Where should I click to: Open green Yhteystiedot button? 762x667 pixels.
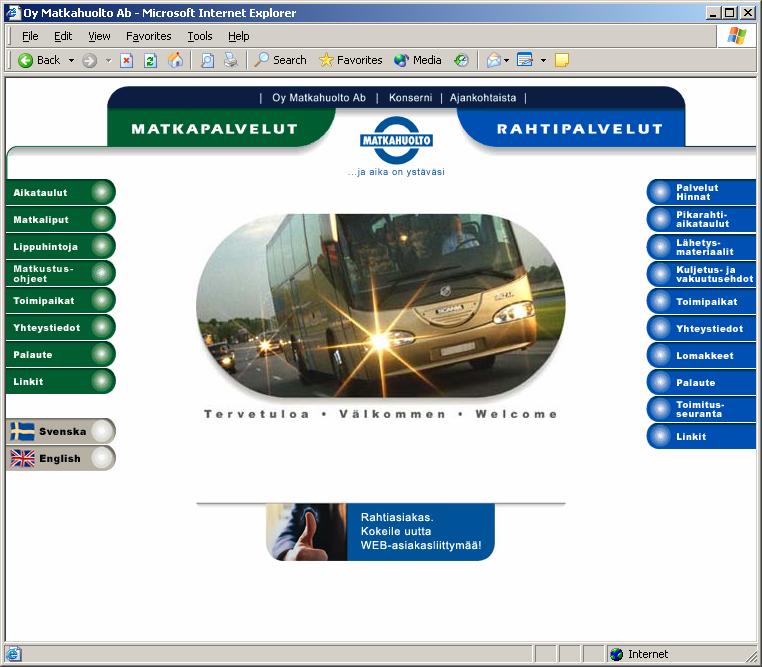61,327
